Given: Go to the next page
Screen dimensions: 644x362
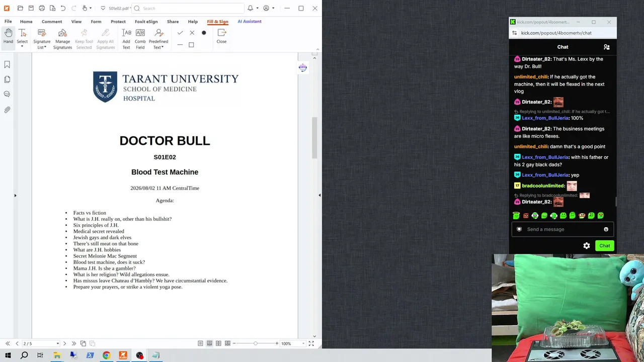Looking at the screenshot, I should 64,343.
